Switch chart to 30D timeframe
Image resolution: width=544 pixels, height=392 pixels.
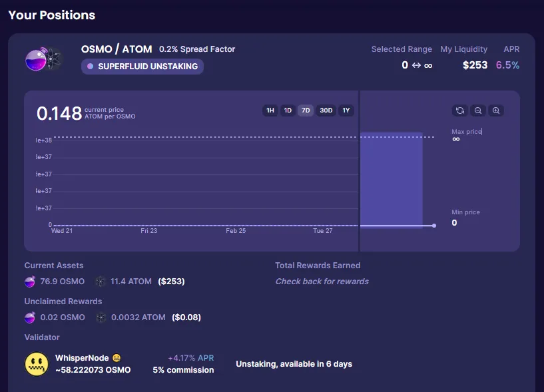click(x=326, y=110)
